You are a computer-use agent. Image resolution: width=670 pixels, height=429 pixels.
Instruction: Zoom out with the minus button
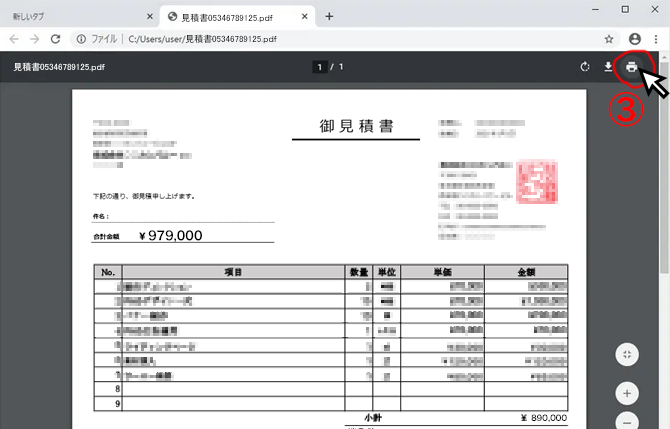626,421
